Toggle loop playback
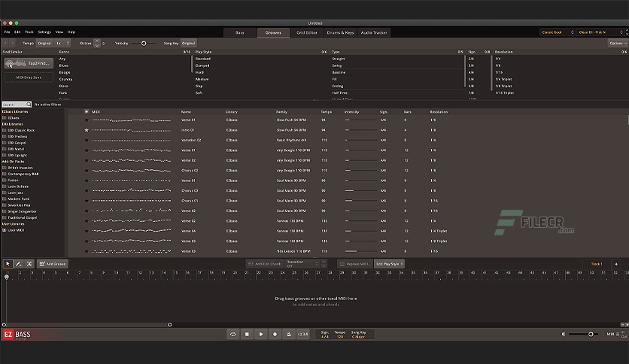The width and height of the screenshot is (629, 364). (232, 334)
